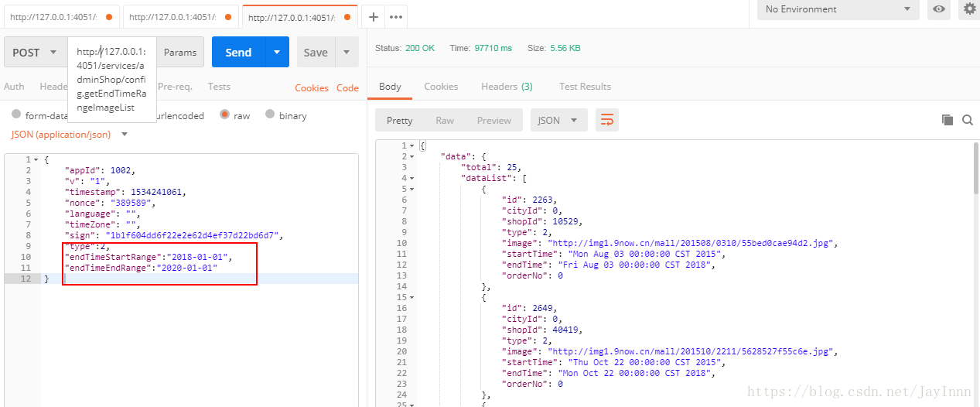This screenshot has height=407, width=980.
Task: Collapse the "dataList" array in response
Action: (412, 178)
